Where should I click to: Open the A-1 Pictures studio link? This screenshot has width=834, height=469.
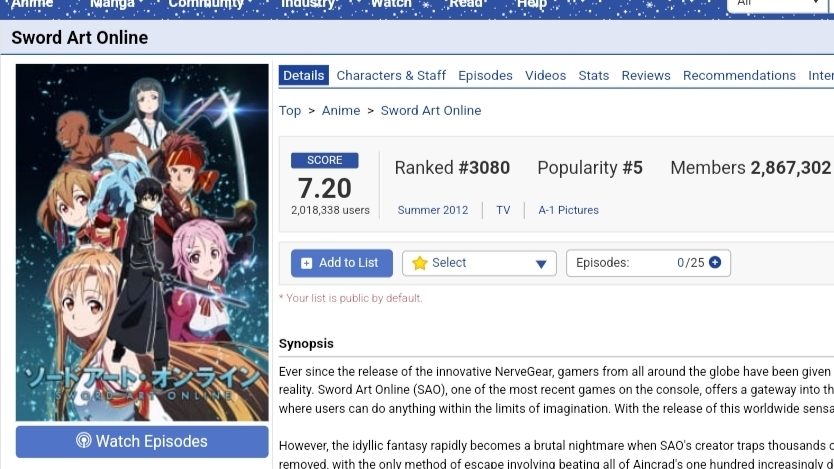pyautogui.click(x=568, y=210)
